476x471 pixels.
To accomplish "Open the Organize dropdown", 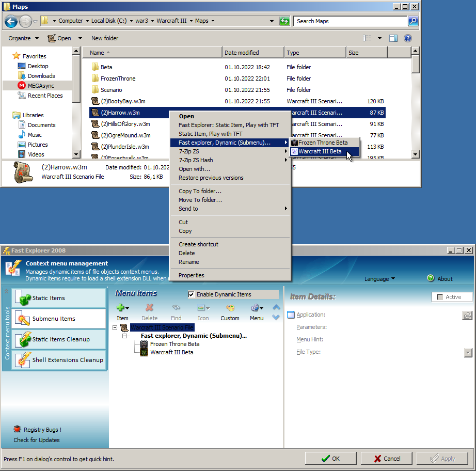I will coord(23,38).
